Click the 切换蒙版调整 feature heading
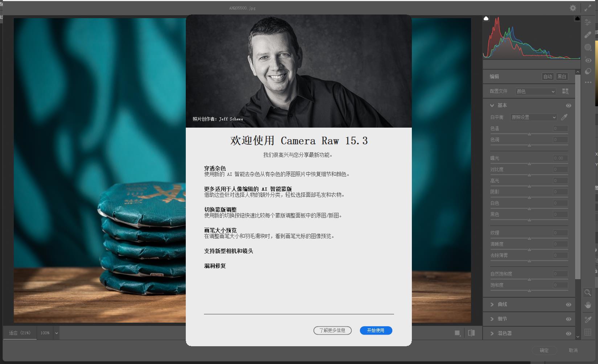This screenshot has width=598, height=364. pyautogui.click(x=220, y=210)
